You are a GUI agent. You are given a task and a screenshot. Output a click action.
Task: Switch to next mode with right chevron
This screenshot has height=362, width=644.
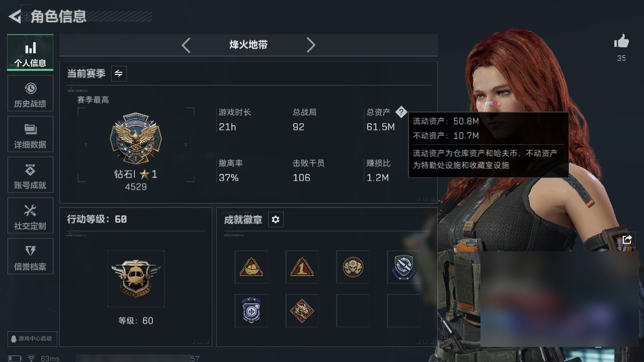[311, 45]
